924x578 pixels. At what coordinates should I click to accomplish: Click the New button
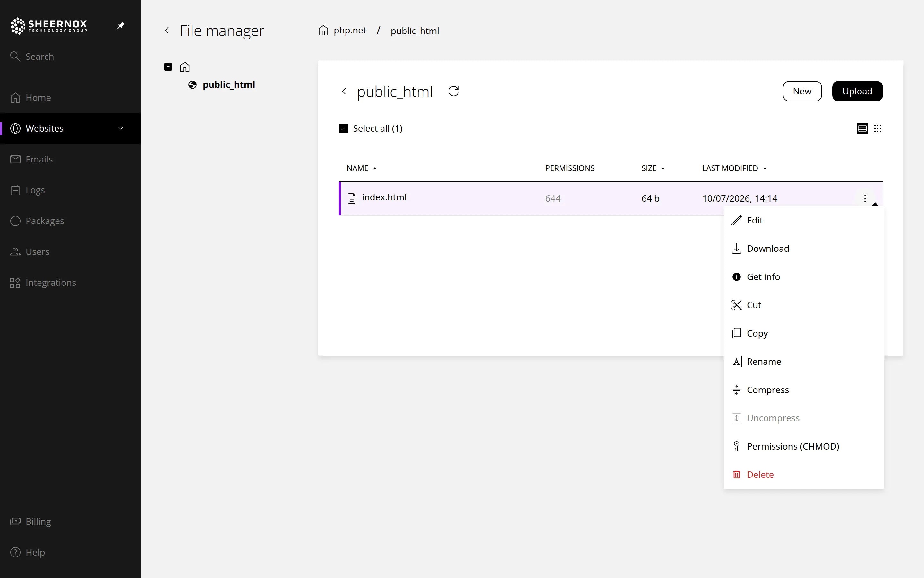[x=802, y=92]
